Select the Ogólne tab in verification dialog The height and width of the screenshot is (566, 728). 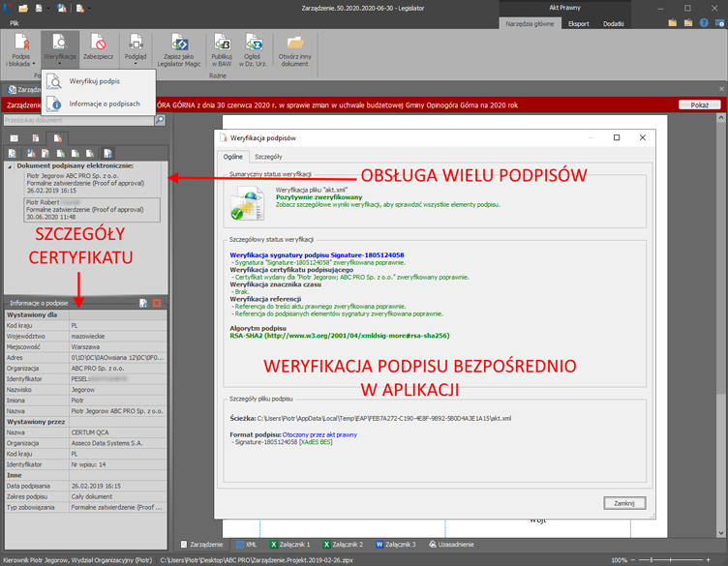click(233, 157)
